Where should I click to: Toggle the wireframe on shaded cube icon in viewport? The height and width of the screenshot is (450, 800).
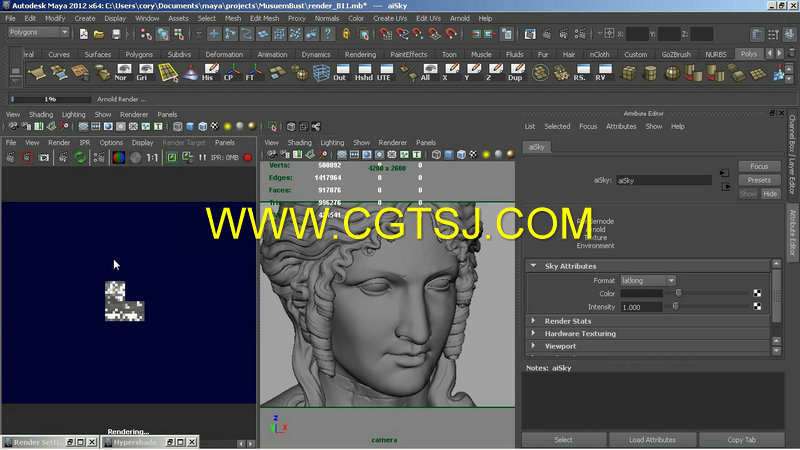point(461,155)
